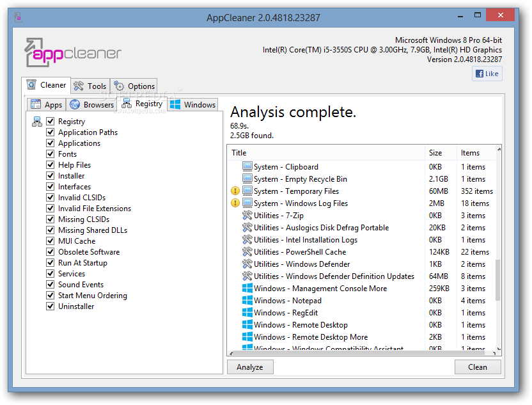Select the Invalid File Extensions tree label
This screenshot has width=532, height=405.
pos(95,209)
